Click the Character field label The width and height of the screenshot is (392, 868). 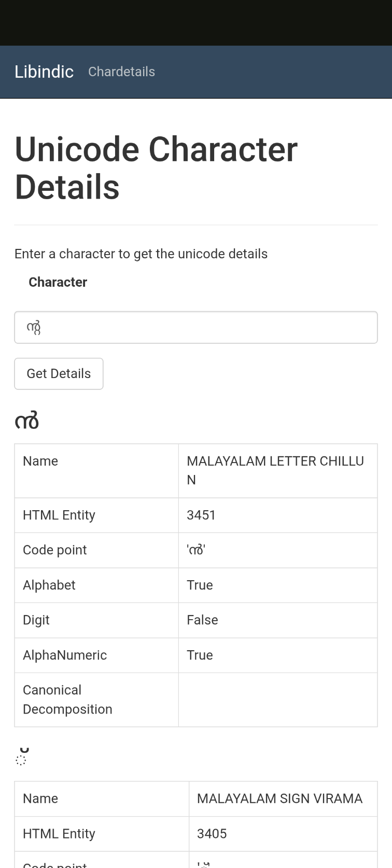click(x=58, y=282)
